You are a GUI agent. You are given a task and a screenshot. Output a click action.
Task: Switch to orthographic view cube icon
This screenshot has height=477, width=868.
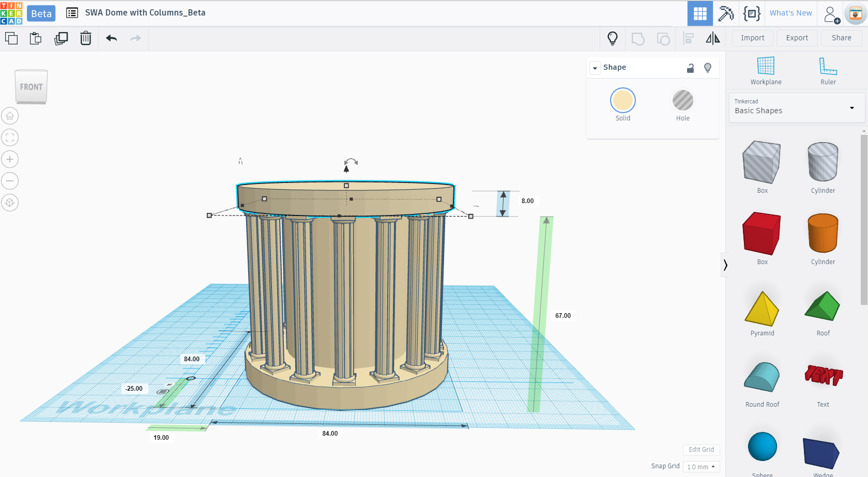(x=10, y=203)
